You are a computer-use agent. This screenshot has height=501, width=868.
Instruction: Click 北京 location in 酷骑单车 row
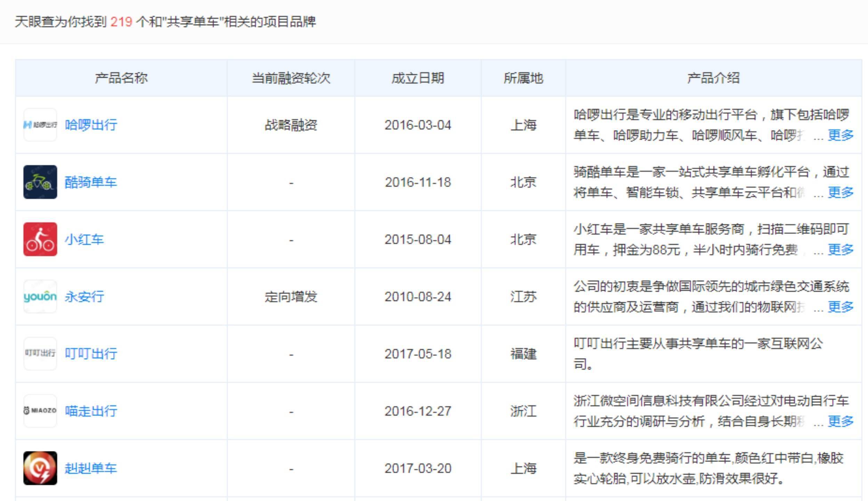click(524, 182)
